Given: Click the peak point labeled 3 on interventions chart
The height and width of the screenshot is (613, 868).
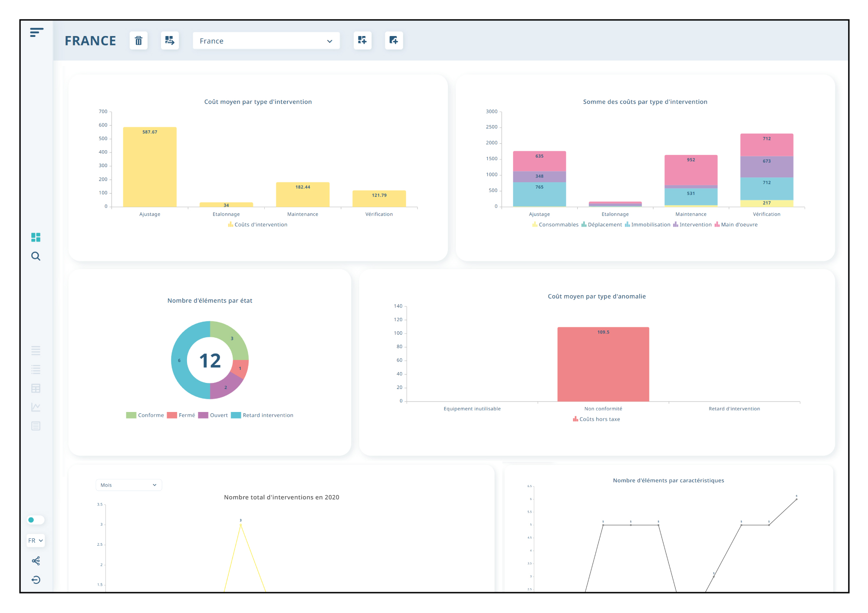Looking at the screenshot, I should click(x=240, y=525).
